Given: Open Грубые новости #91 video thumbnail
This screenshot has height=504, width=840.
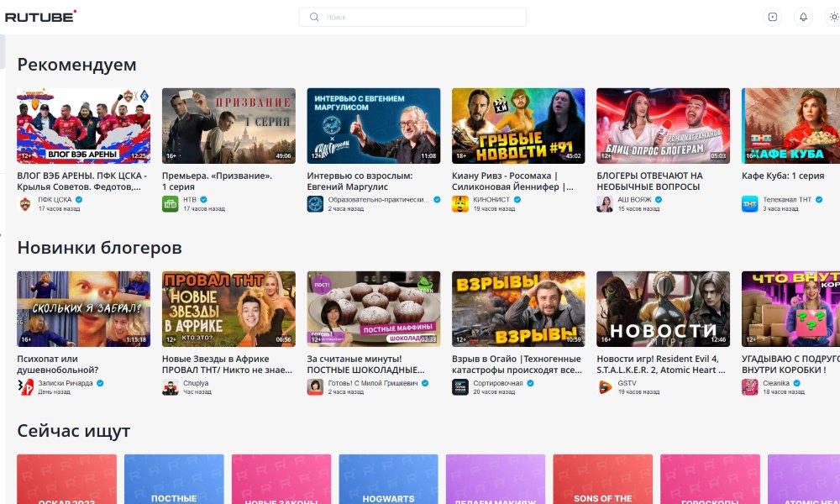Looking at the screenshot, I should (x=517, y=125).
